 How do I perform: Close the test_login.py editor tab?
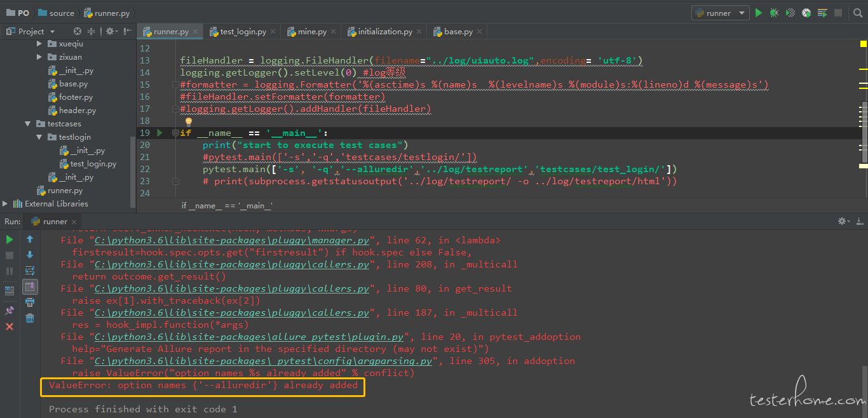coord(273,32)
